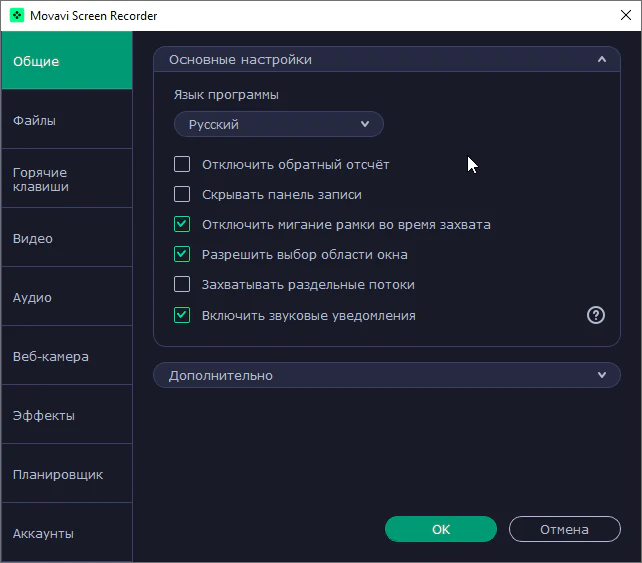Viewport: 642px width, 563px height.
Task: Click the Отмена button
Action: click(x=565, y=529)
